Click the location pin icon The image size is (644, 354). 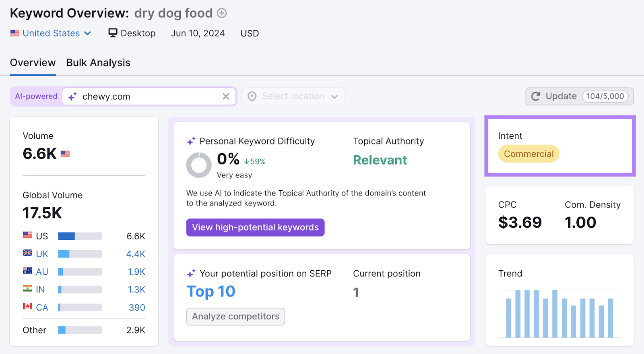[x=252, y=96]
